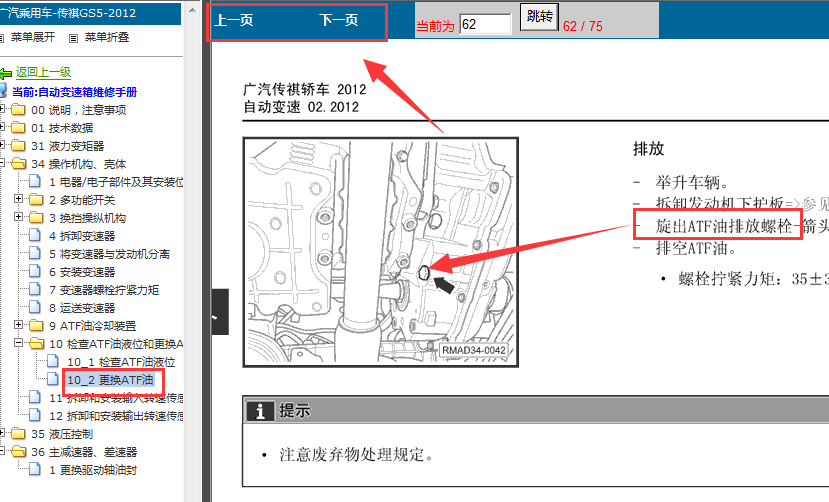Viewport: 829px width, 502px height.
Task: Expand the 9 ATF油冷却装置 node
Action: tap(19, 325)
